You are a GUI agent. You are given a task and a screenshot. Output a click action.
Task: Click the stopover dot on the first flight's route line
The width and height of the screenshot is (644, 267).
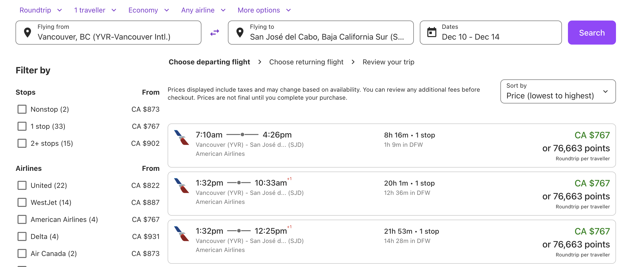tap(242, 135)
